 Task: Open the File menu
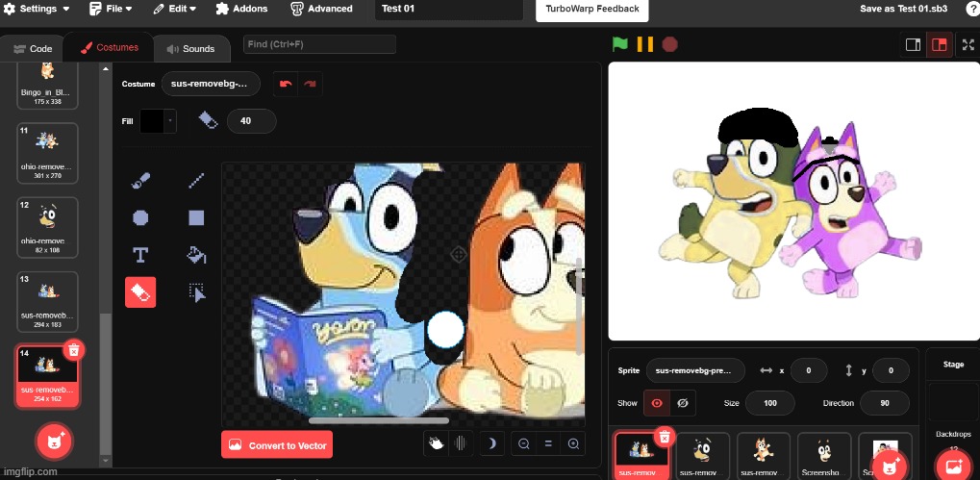(x=111, y=9)
